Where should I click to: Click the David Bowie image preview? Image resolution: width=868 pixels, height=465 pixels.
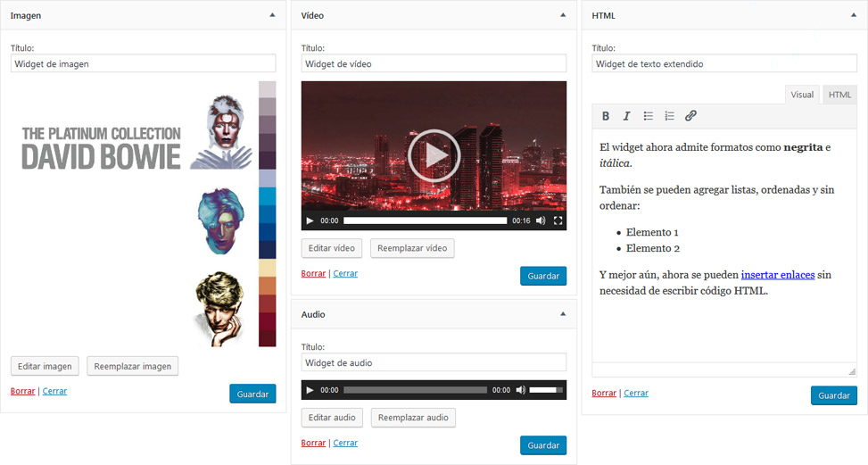[x=144, y=214]
